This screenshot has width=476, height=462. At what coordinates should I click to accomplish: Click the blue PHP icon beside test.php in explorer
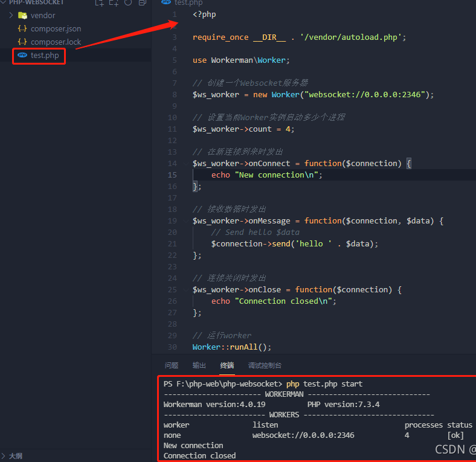click(22, 55)
